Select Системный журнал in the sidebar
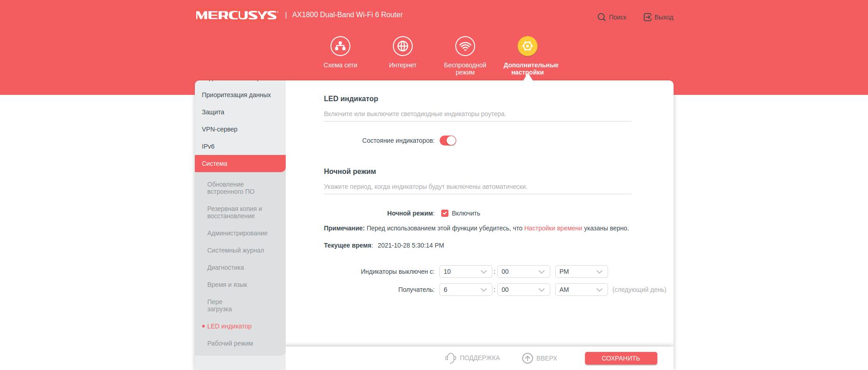 click(236, 250)
